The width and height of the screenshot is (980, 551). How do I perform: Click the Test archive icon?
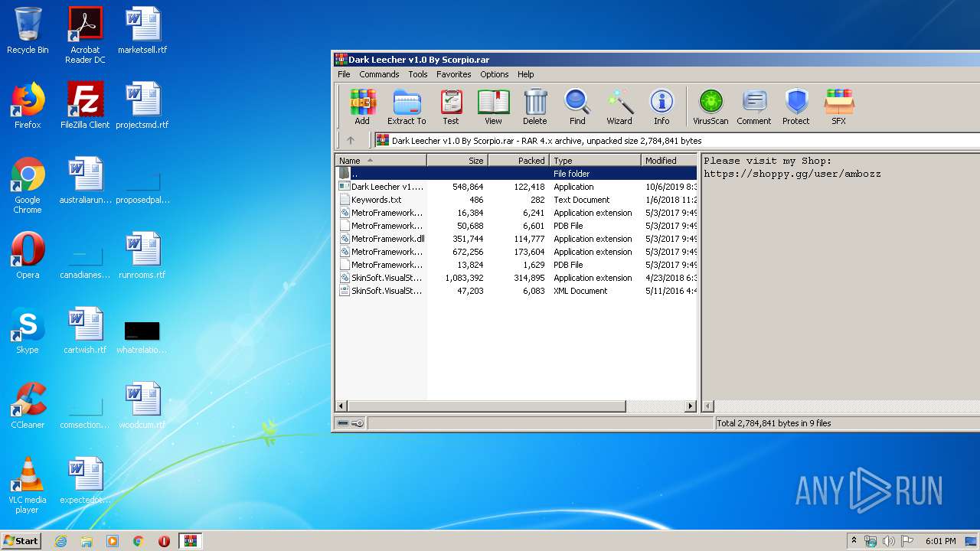pyautogui.click(x=451, y=107)
